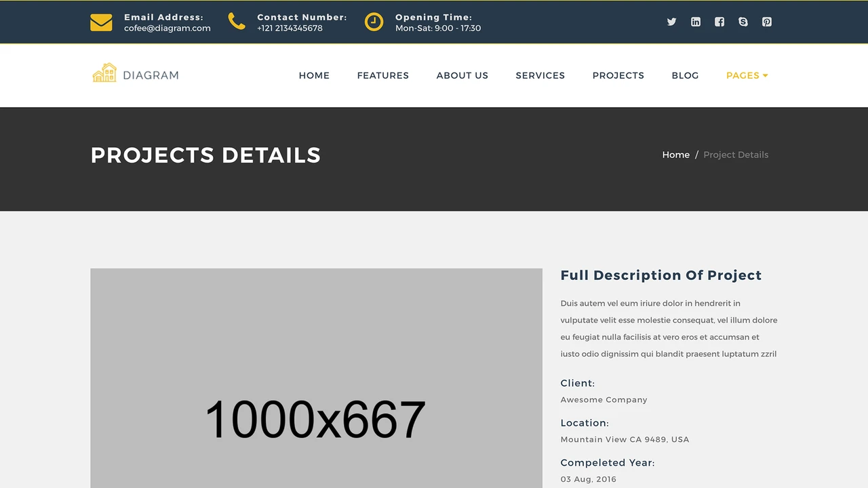Go to the Home menu item
This screenshot has height=488, width=868.
314,75
